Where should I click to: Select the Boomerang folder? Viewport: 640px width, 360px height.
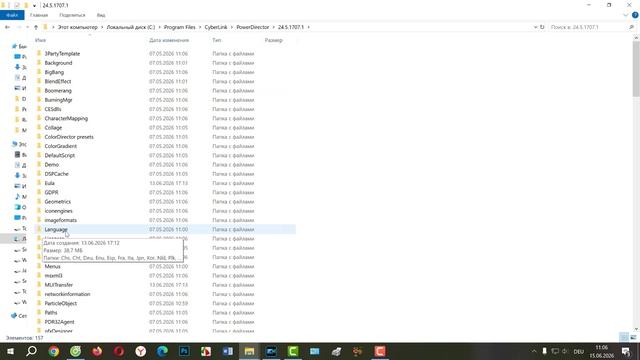tap(58, 91)
